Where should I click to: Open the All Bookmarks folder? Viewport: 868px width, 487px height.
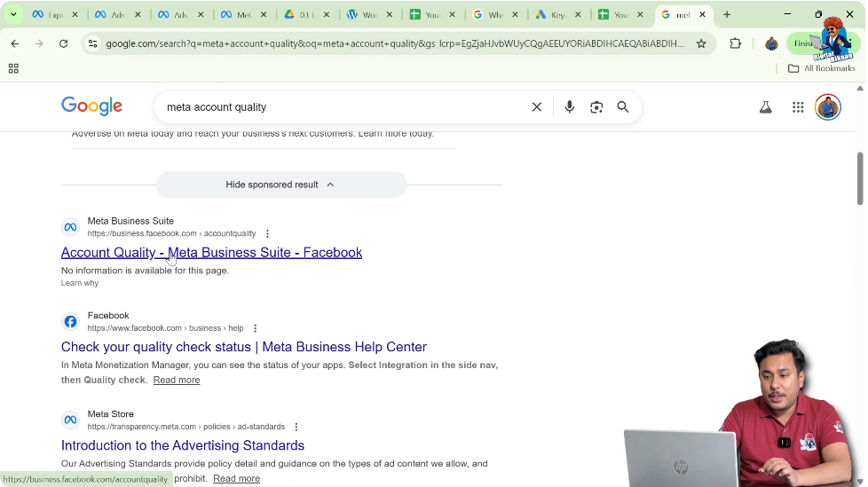pyautogui.click(x=822, y=68)
